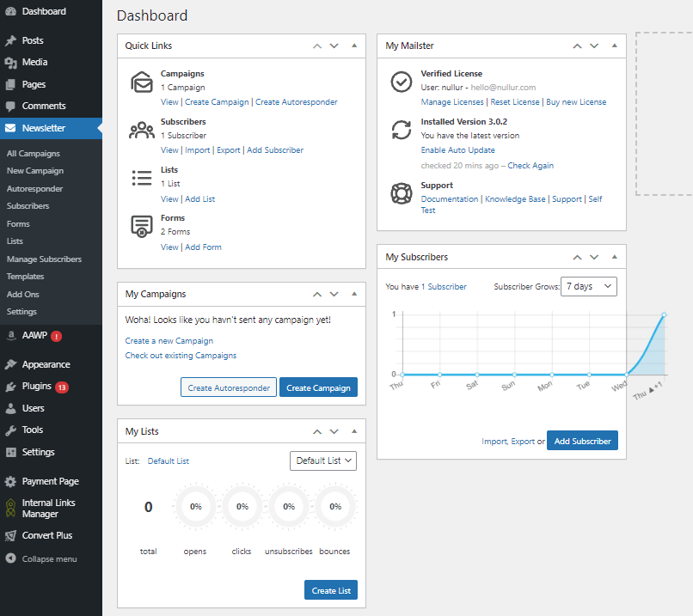
Task: Click the Support lifebuoy icon
Action: point(401,192)
